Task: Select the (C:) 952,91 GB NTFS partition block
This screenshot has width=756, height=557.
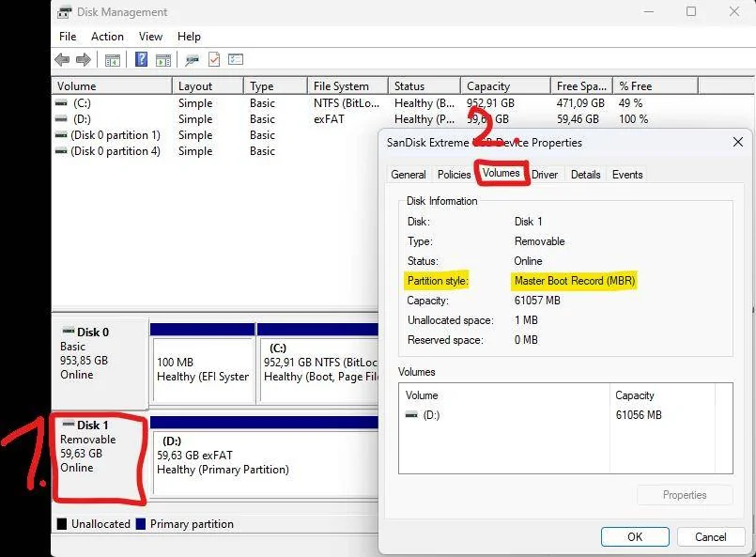Action: [318, 364]
